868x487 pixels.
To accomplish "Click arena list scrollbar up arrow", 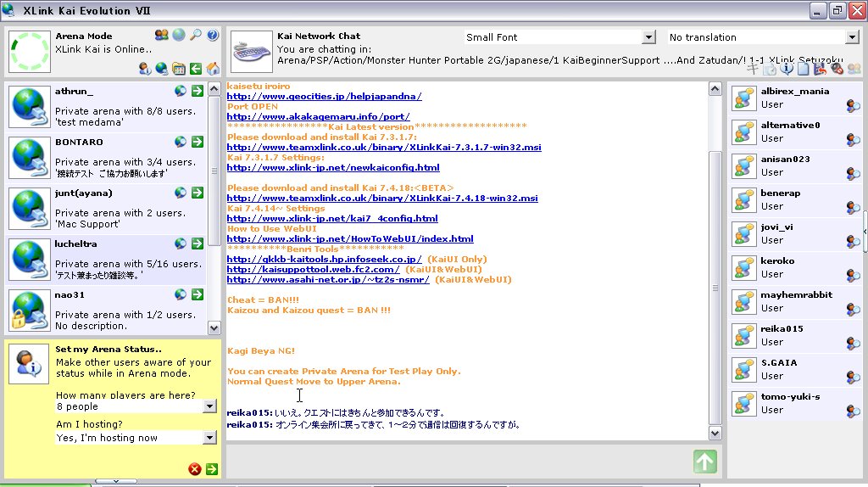I will (214, 89).
